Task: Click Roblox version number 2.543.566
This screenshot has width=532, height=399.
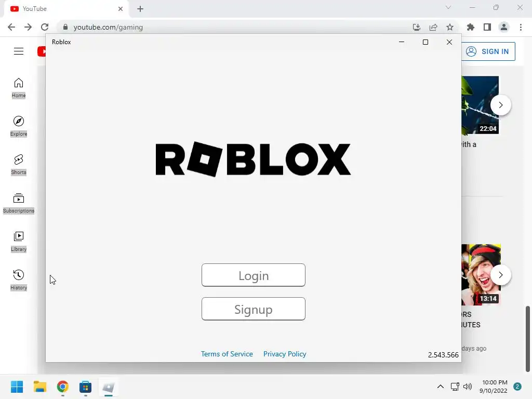Action: (443, 355)
